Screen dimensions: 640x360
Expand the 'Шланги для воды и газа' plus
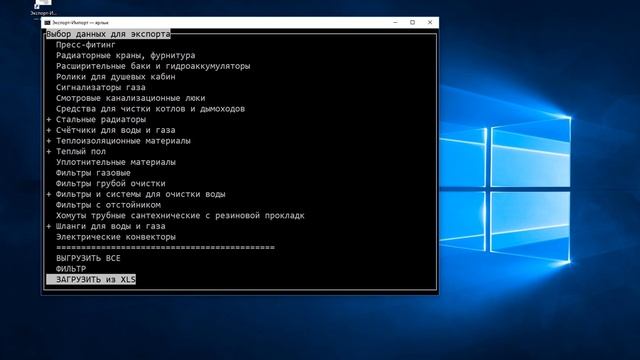(49, 226)
